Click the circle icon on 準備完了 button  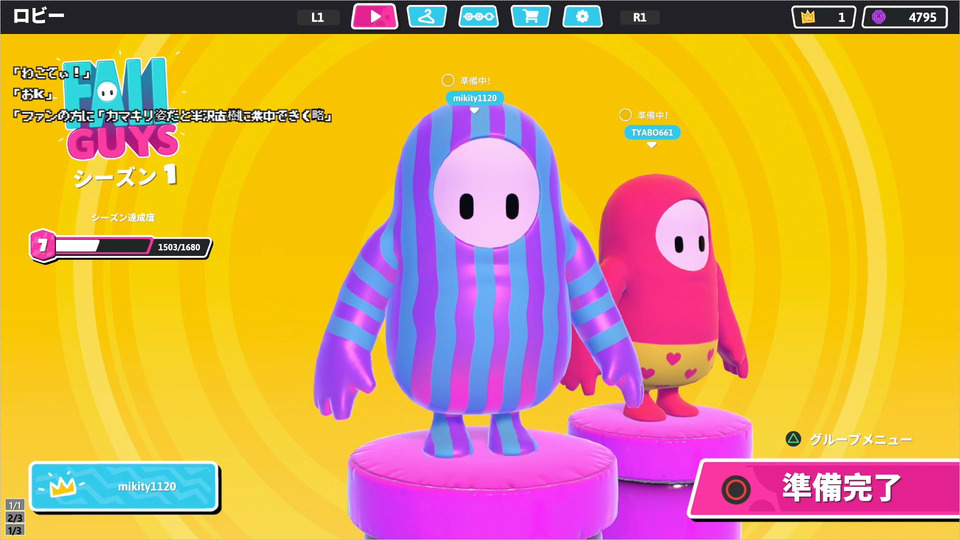click(736, 489)
